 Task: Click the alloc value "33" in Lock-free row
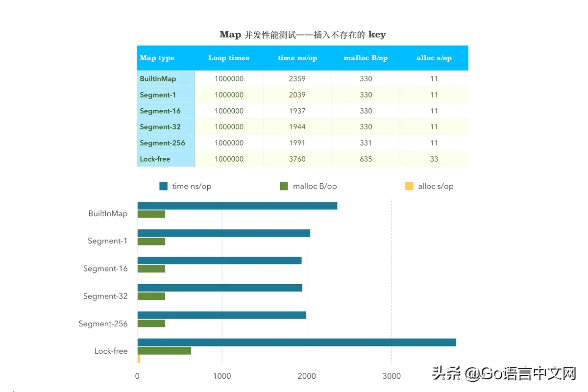[434, 159]
